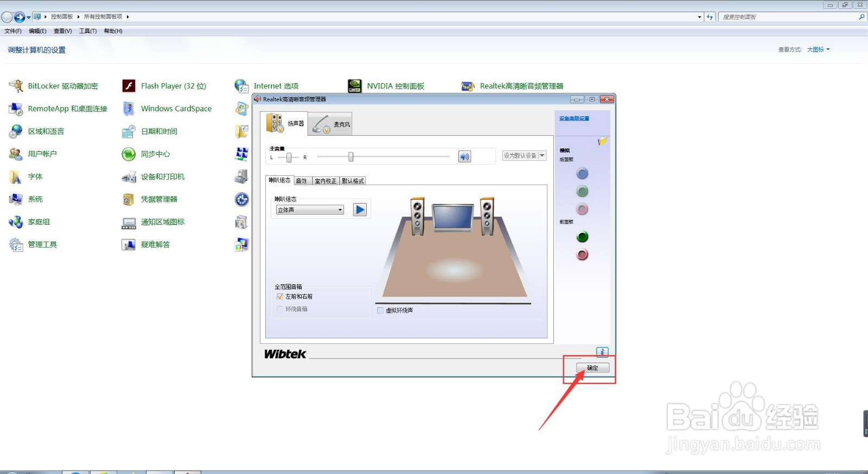Expand the 设为默认设备 dropdown arrow
The width and height of the screenshot is (868, 474).
(x=541, y=155)
